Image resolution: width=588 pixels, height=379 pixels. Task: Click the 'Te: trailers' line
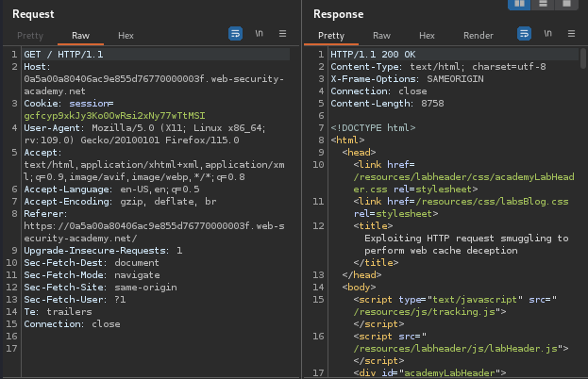tap(58, 312)
